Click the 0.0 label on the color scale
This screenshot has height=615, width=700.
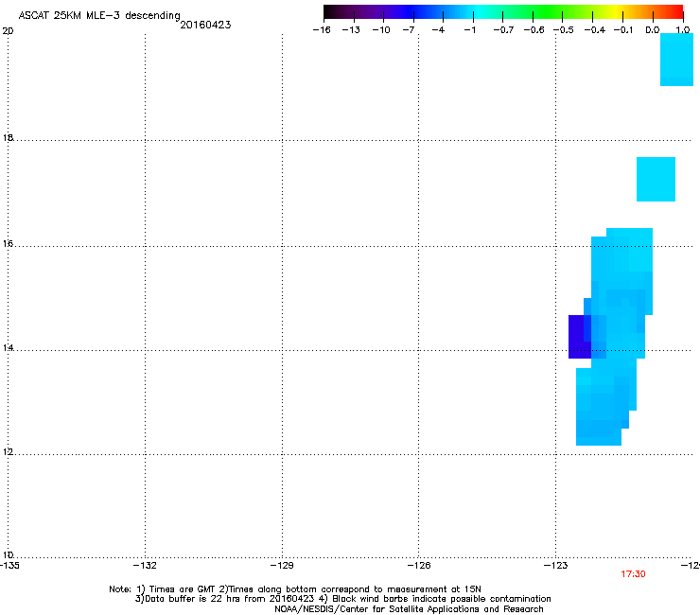click(653, 30)
